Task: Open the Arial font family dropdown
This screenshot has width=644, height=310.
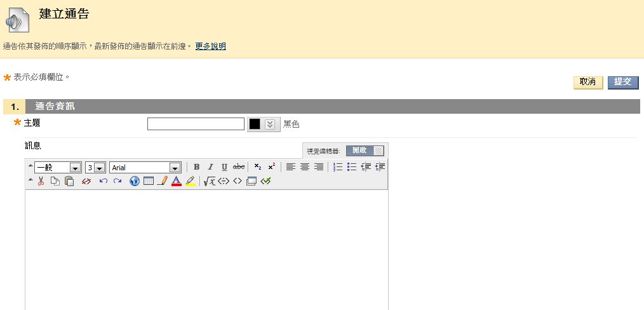Action: pos(175,168)
